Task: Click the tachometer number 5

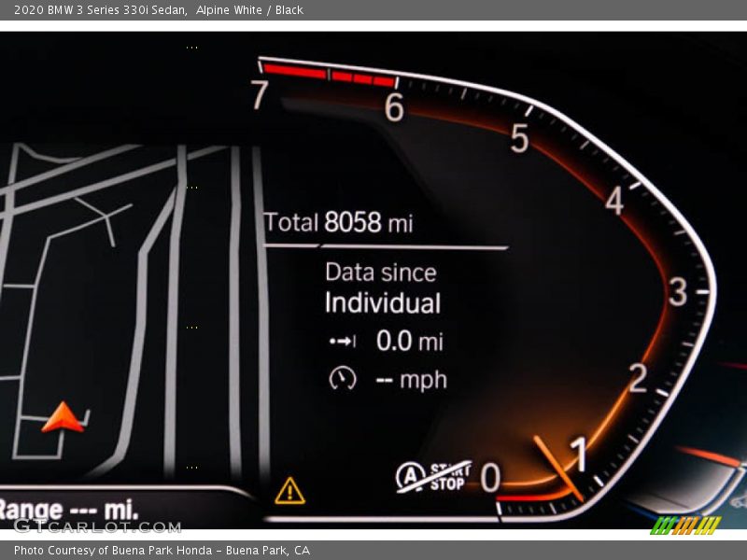Action: [x=520, y=138]
